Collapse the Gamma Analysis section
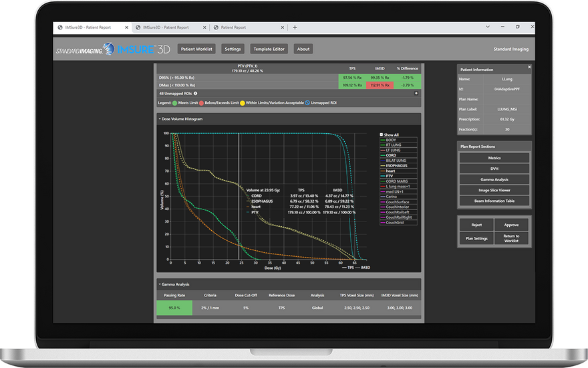This screenshot has height=368, width=588. tap(159, 284)
